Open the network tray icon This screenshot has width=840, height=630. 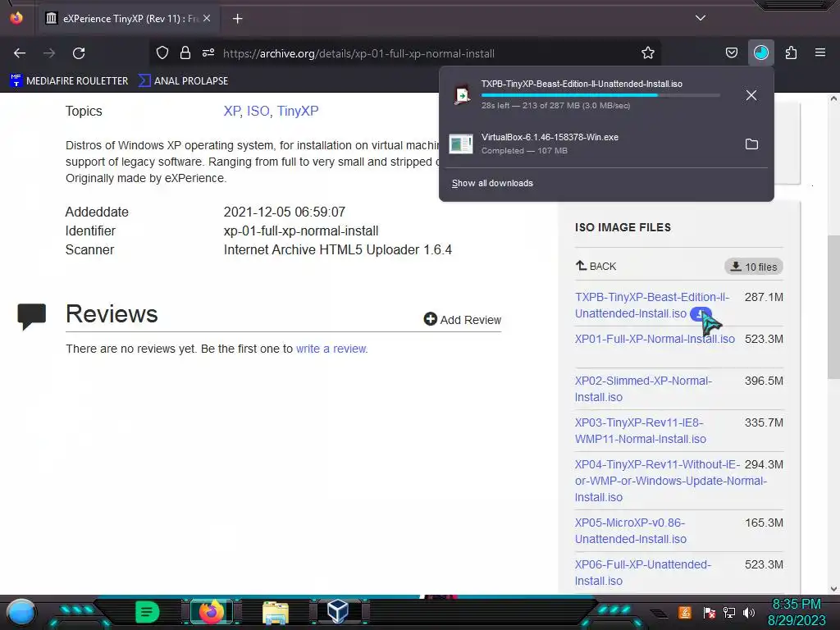(729, 612)
